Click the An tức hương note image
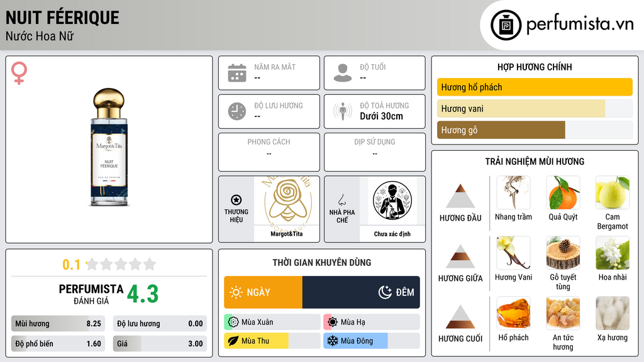644x362 pixels. [563, 313]
